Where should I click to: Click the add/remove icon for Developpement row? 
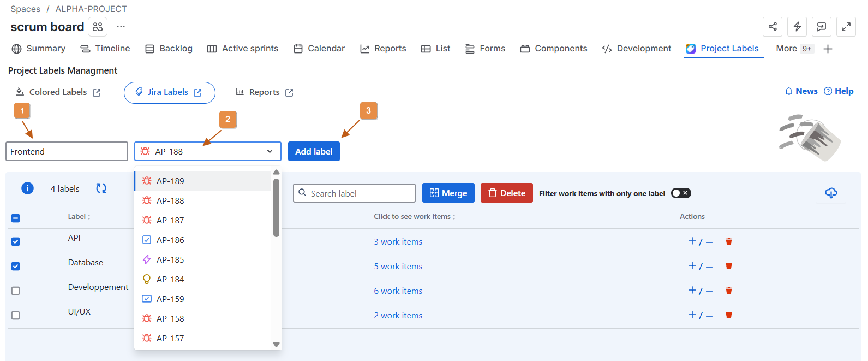coord(701,291)
